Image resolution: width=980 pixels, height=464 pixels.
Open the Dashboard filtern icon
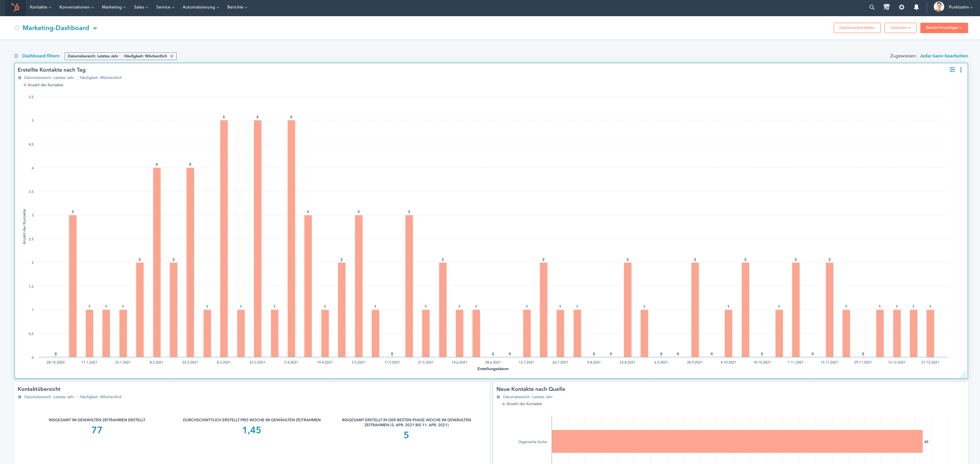point(16,55)
